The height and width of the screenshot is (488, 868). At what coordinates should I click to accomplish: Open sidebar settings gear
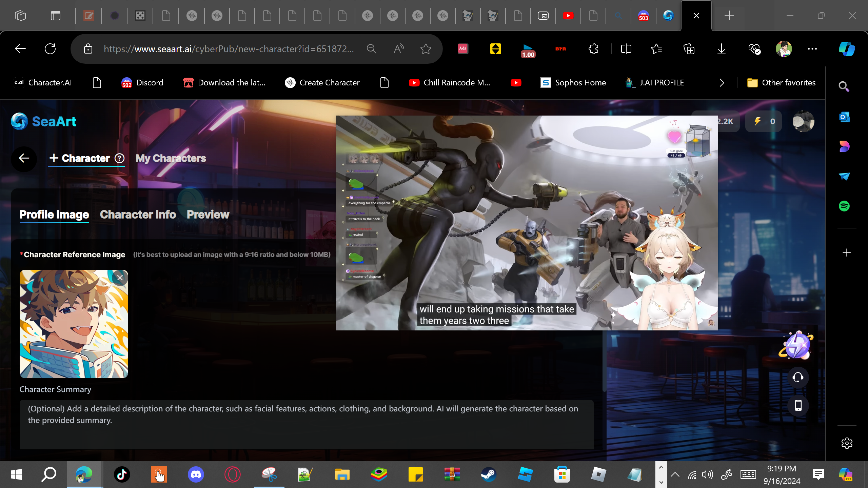pyautogui.click(x=847, y=443)
